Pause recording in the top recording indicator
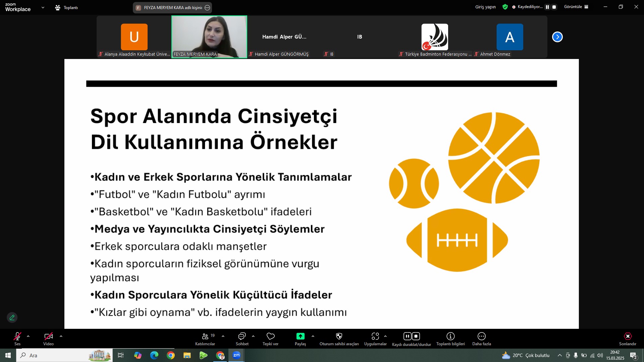This screenshot has width=644, height=362. point(547,7)
